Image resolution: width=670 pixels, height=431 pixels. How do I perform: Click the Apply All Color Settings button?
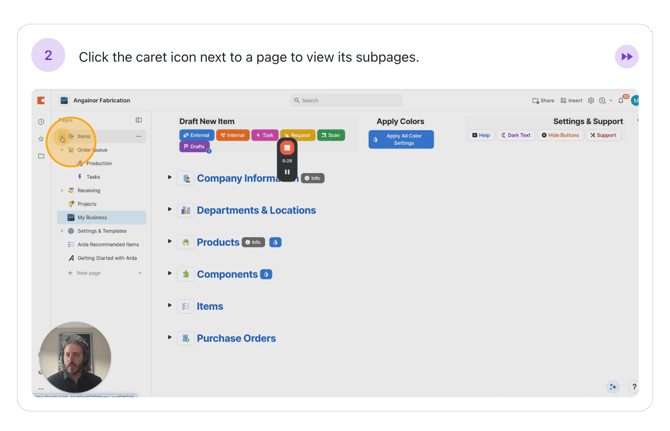click(401, 140)
